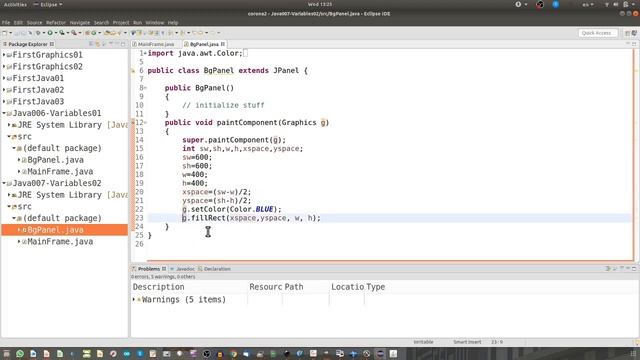640x360 pixels.
Task: Expand Warnings (5 items) in Problems view
Action: point(134,300)
